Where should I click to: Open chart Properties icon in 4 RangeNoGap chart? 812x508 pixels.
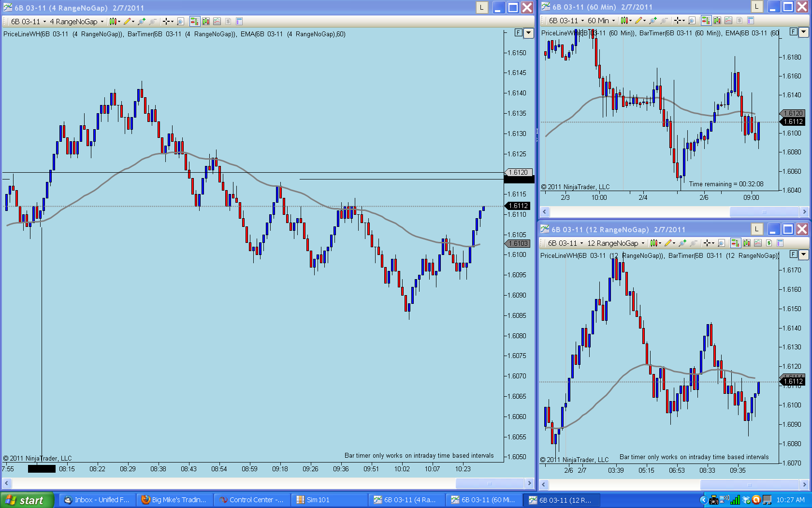[x=239, y=21]
